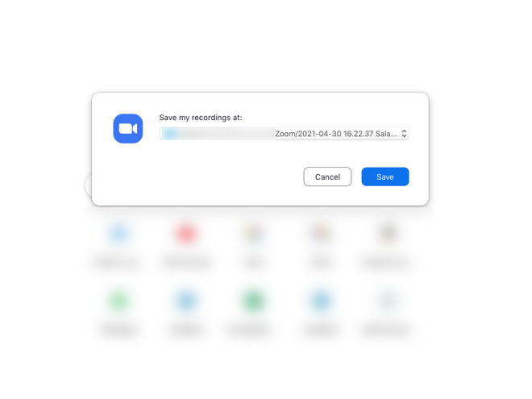Open the blurred blue icon beside the light green one
The width and height of the screenshot is (532, 399).
(x=186, y=301)
